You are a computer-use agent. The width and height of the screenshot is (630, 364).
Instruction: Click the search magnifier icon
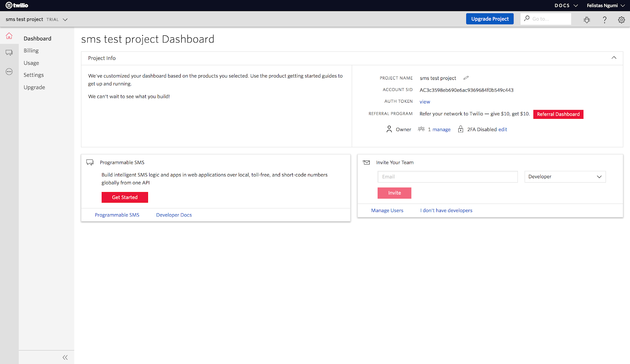click(526, 18)
